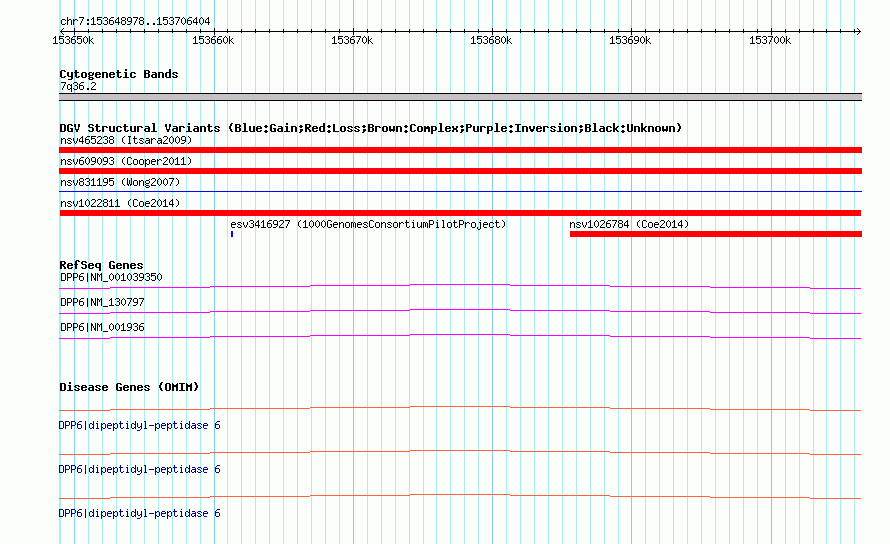Image resolution: width=890 pixels, height=544 pixels.
Task: Click the nsv1022811 (Coe2014) label
Action: point(120,203)
